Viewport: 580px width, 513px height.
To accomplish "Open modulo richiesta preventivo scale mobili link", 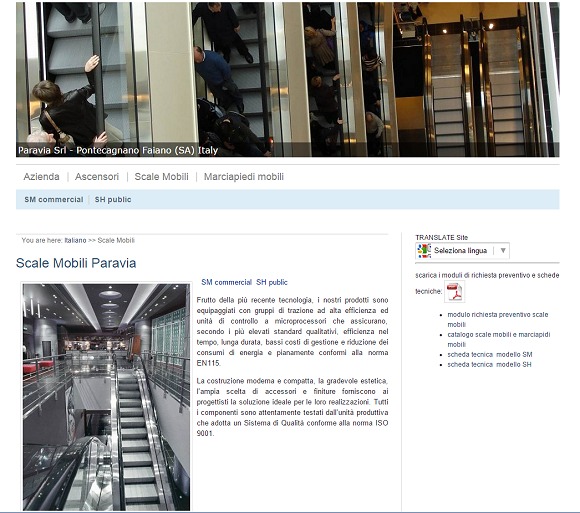I will point(498,320).
